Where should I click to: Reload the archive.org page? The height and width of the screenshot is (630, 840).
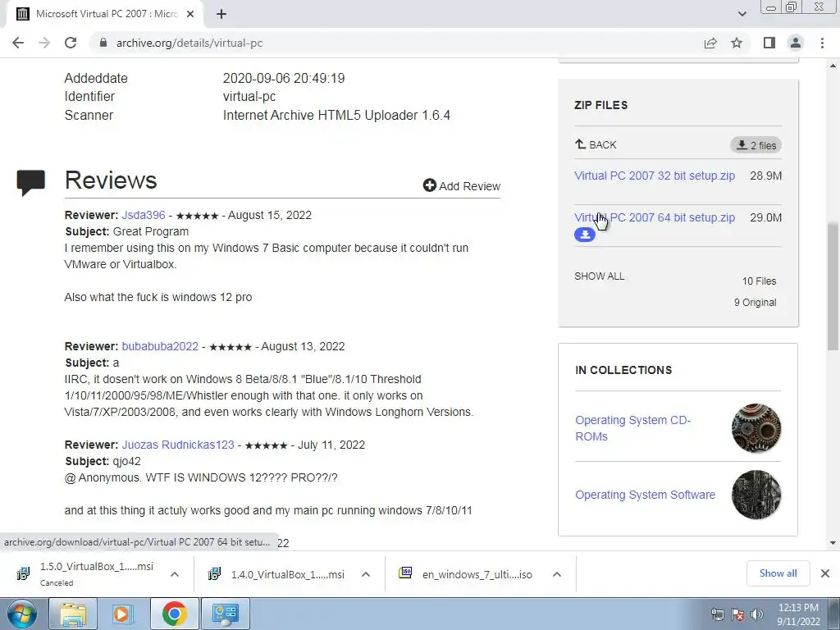71,43
